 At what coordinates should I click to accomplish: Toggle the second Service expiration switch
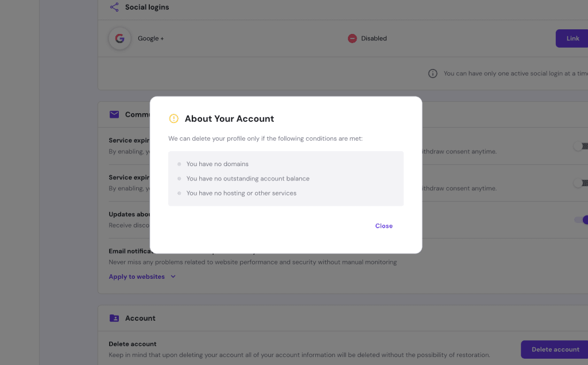point(581,183)
